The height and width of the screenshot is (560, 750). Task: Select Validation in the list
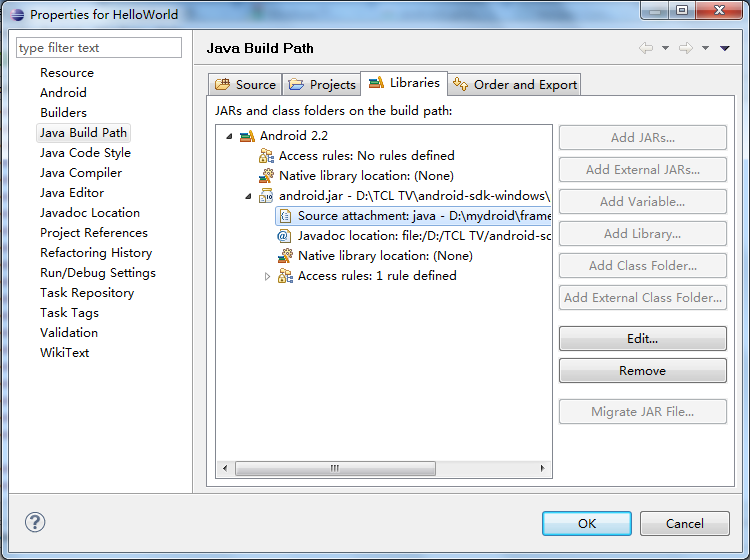coord(69,333)
